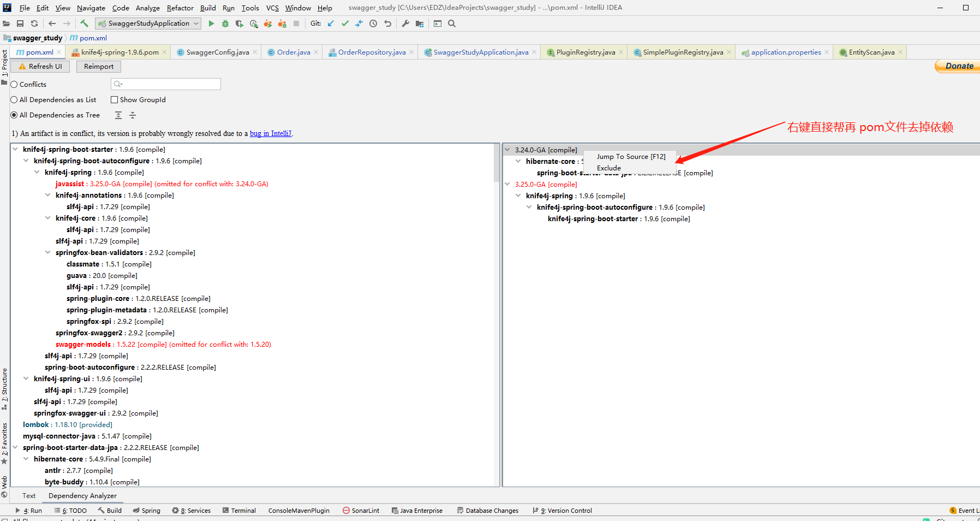Collapse the knife4j-spring-boot-starter tree node
Screen dimensions: 980x521
tap(15, 149)
